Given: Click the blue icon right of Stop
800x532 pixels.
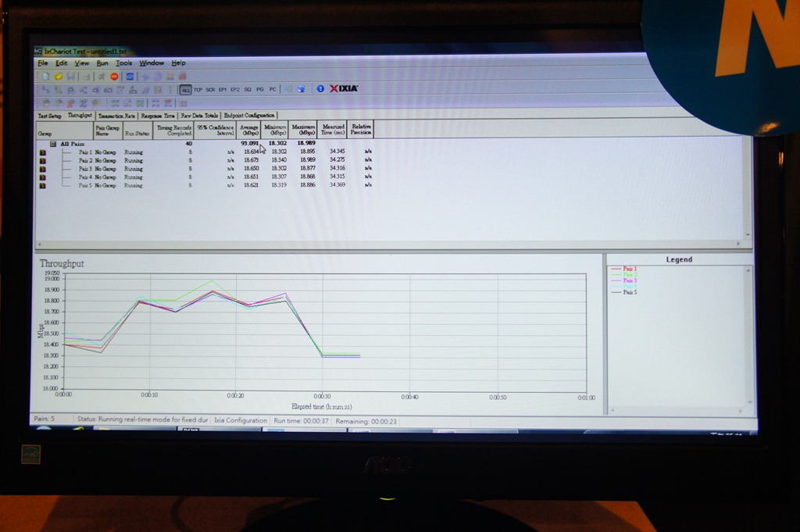Looking at the screenshot, I should tap(130, 77).
